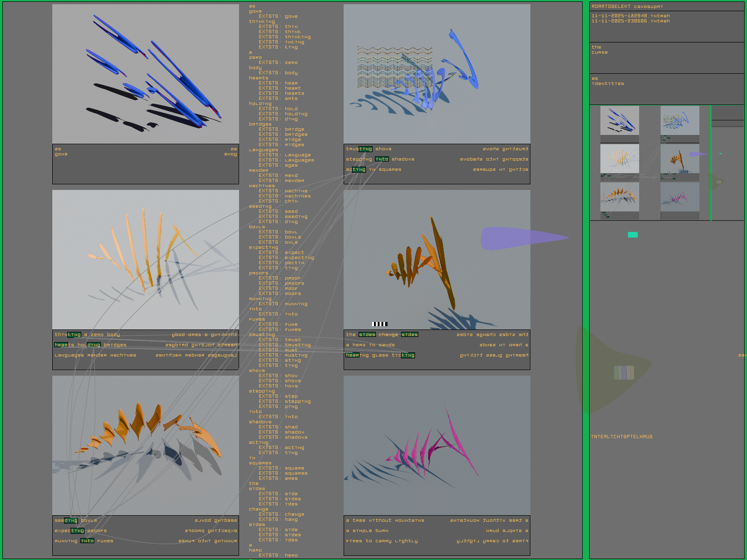Select file 11-11-2025-182949 in the list

(x=630, y=16)
